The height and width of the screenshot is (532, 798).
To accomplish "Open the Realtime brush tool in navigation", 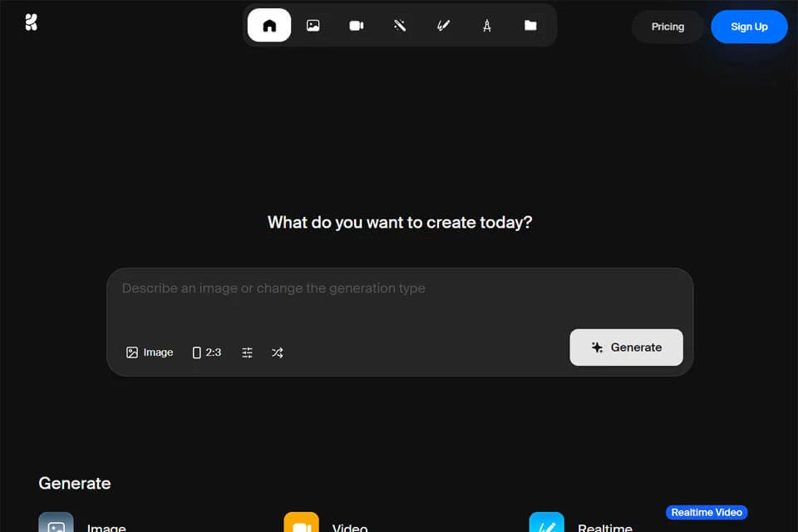I will 443,26.
